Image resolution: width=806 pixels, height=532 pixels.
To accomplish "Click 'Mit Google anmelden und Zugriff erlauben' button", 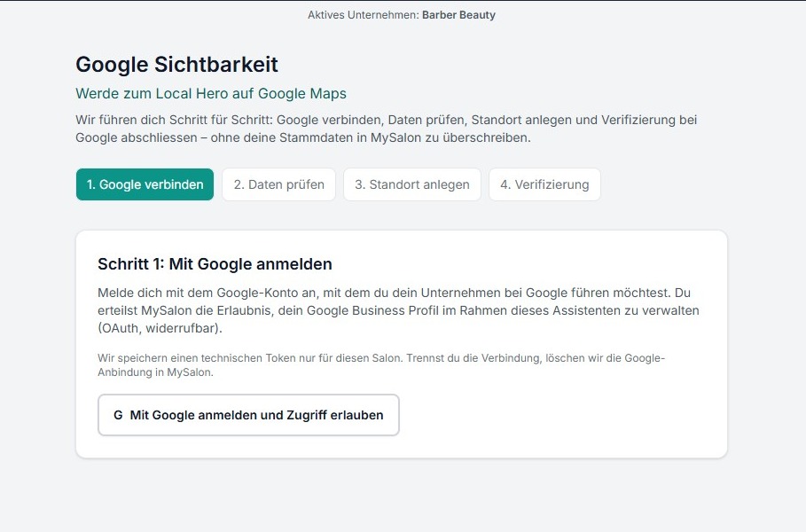I will pos(248,415).
